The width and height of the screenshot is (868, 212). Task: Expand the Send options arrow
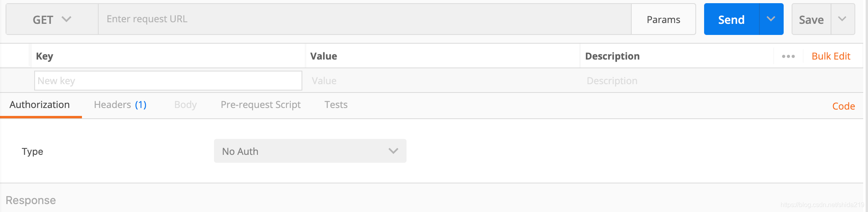[771, 19]
